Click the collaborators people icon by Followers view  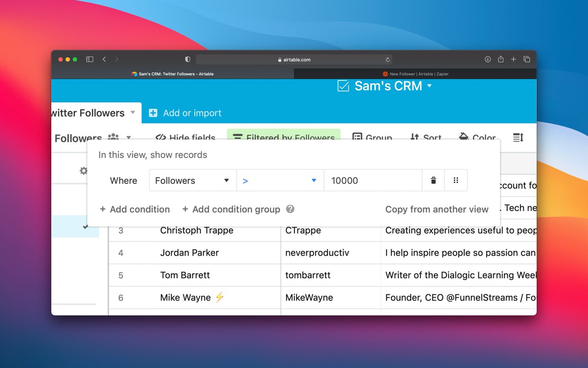coord(113,137)
